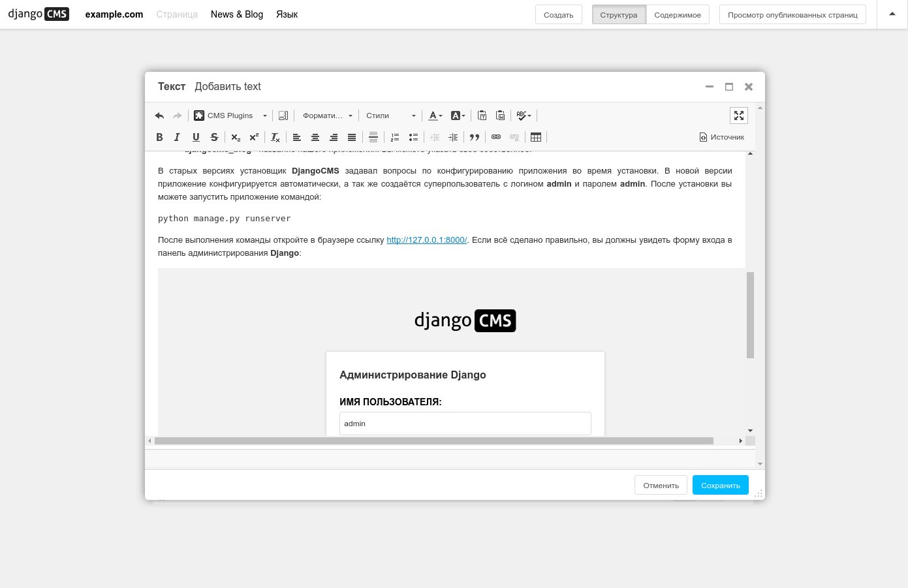This screenshot has height=588, width=908.
Task: Open the Стили styles dropdown
Action: tap(390, 116)
